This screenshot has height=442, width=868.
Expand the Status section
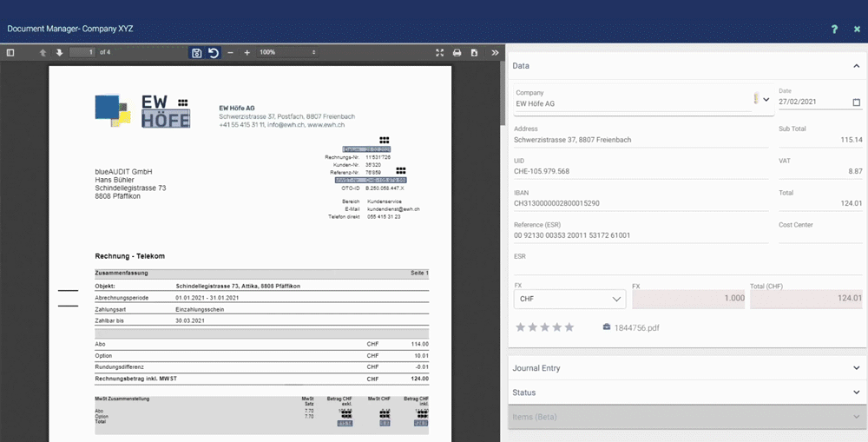click(856, 393)
